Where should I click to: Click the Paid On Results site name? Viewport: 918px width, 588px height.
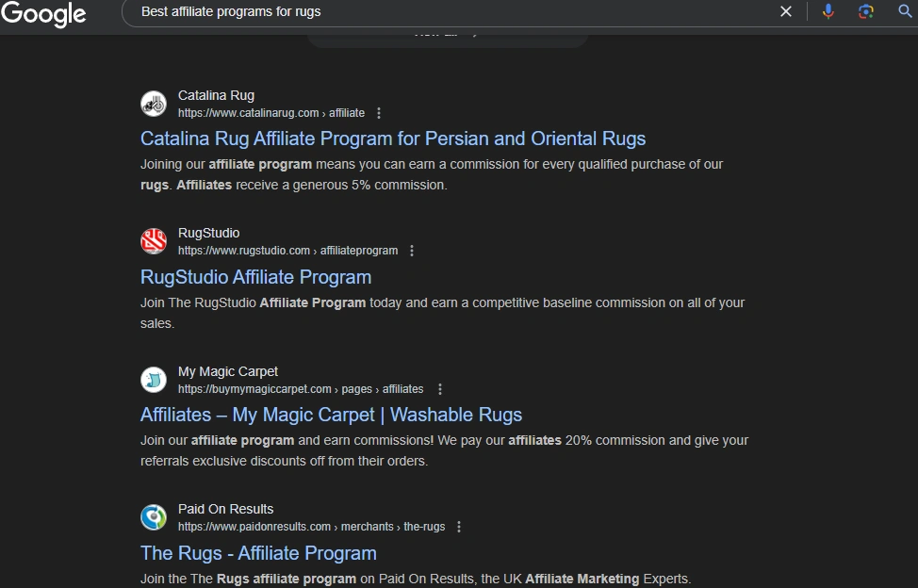point(225,509)
